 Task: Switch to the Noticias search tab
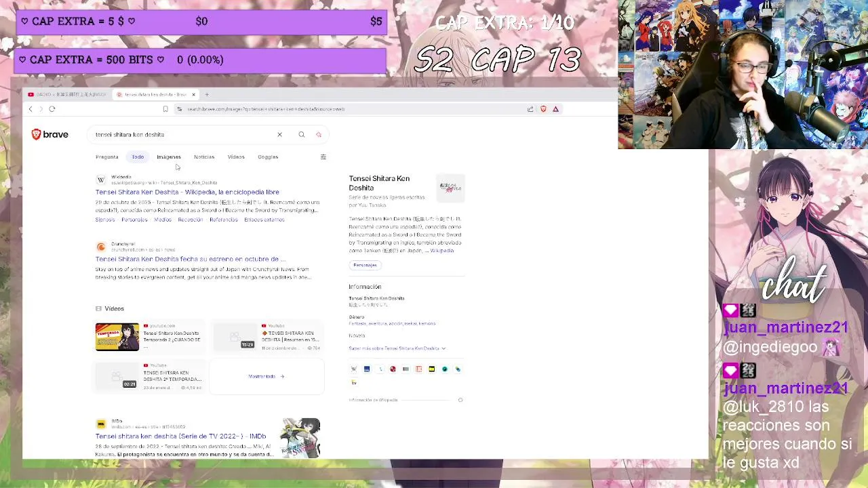[x=204, y=157]
